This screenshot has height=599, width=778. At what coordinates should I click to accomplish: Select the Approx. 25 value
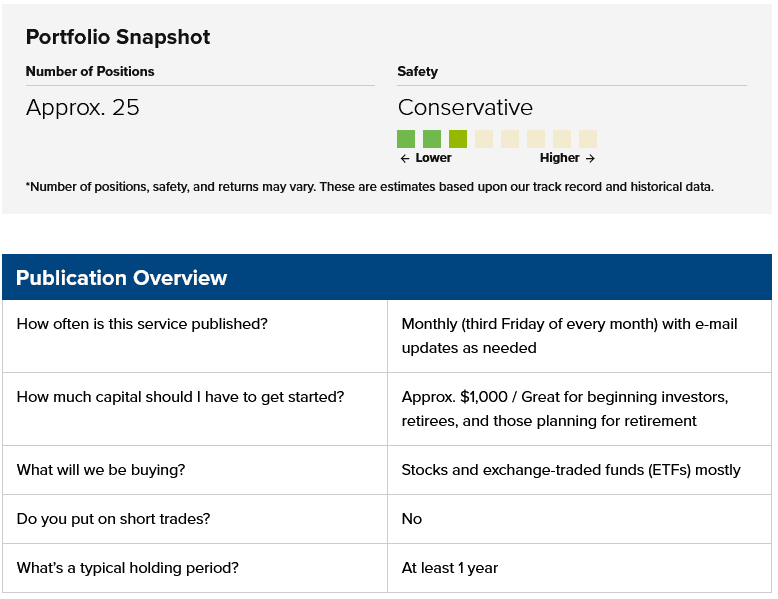83,107
